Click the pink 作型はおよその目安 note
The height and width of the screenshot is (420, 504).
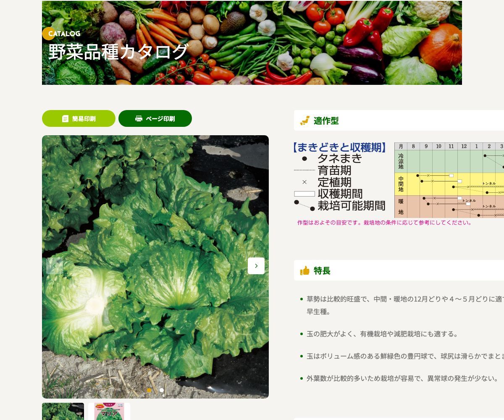pos(384,223)
